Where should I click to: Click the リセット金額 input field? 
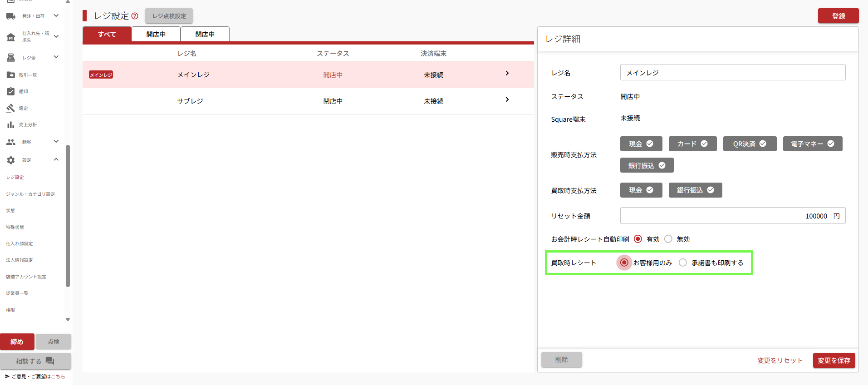pos(726,216)
